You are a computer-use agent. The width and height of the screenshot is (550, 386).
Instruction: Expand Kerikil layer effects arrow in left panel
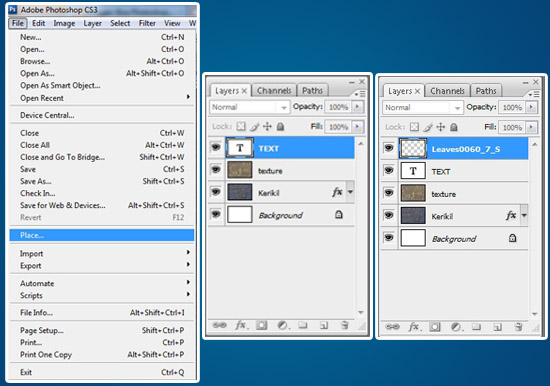tap(350, 192)
